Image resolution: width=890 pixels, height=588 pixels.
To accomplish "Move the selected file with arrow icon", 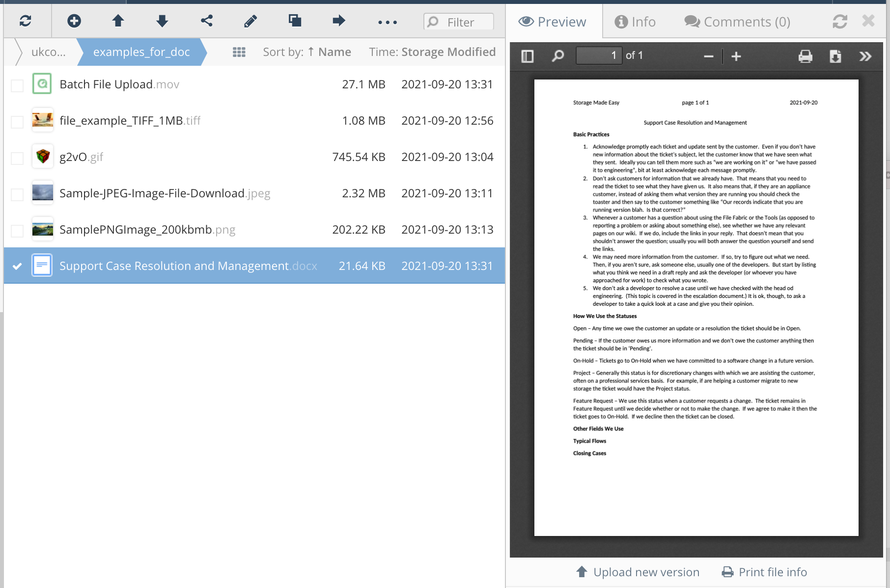I will 339,21.
